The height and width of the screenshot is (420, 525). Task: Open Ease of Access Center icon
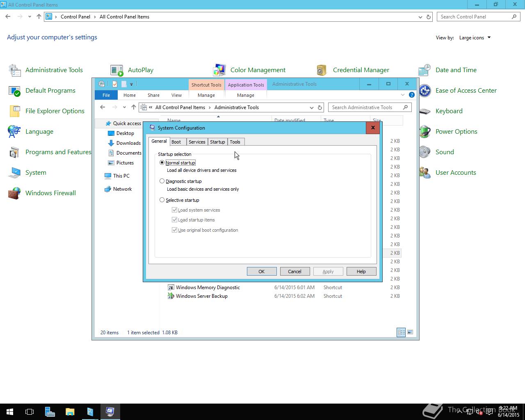(425, 91)
